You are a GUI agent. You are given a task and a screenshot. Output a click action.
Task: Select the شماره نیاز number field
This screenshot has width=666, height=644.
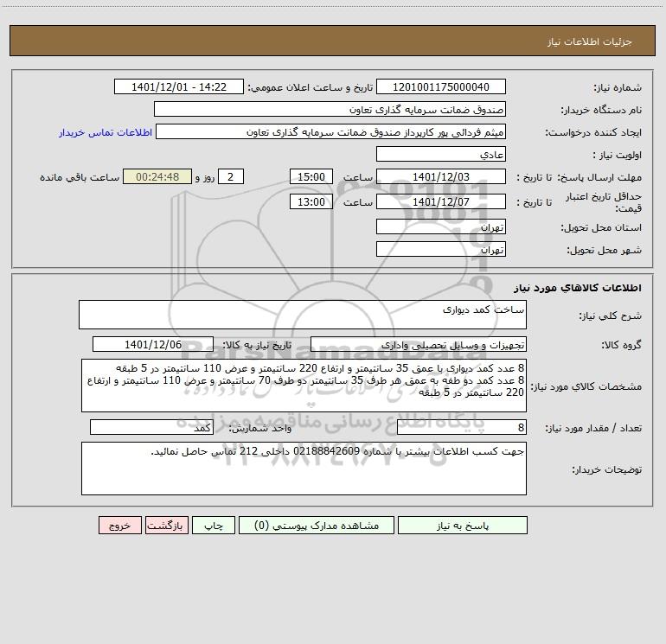441,87
